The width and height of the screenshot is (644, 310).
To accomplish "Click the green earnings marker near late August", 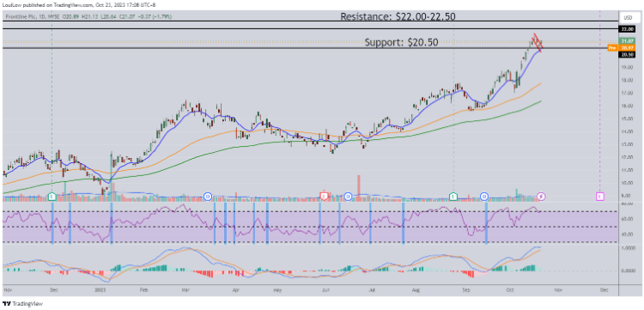I will pos(453,197).
